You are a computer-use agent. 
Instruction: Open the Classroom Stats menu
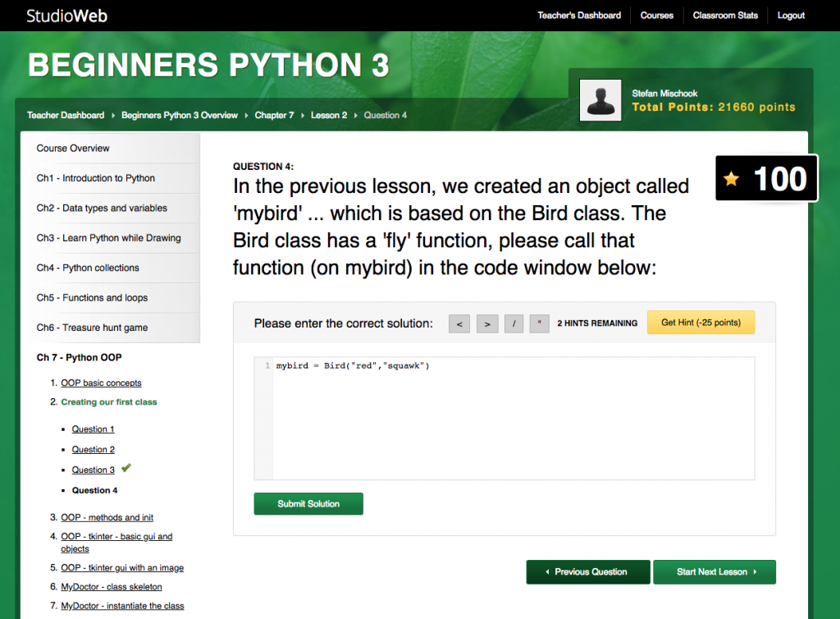click(x=725, y=15)
